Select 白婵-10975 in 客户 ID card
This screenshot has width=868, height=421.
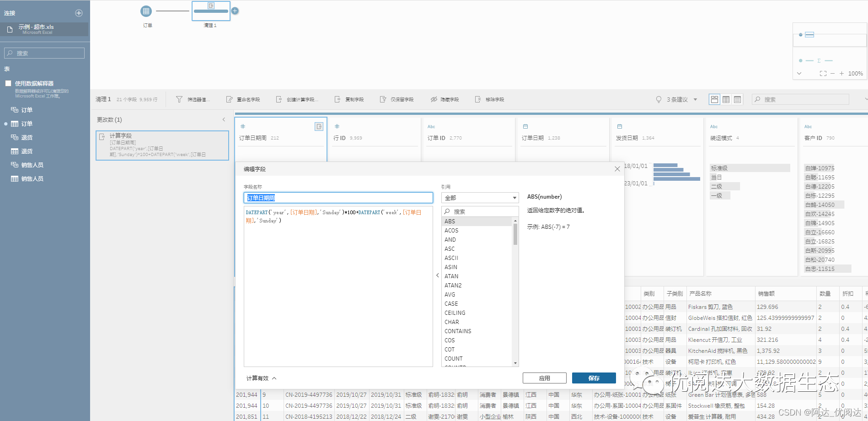(820, 168)
